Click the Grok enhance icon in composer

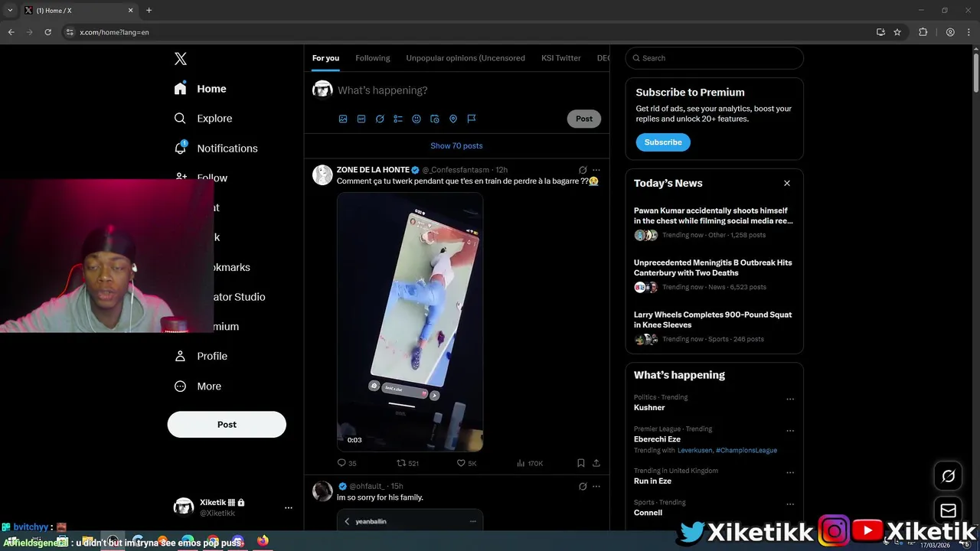point(380,119)
